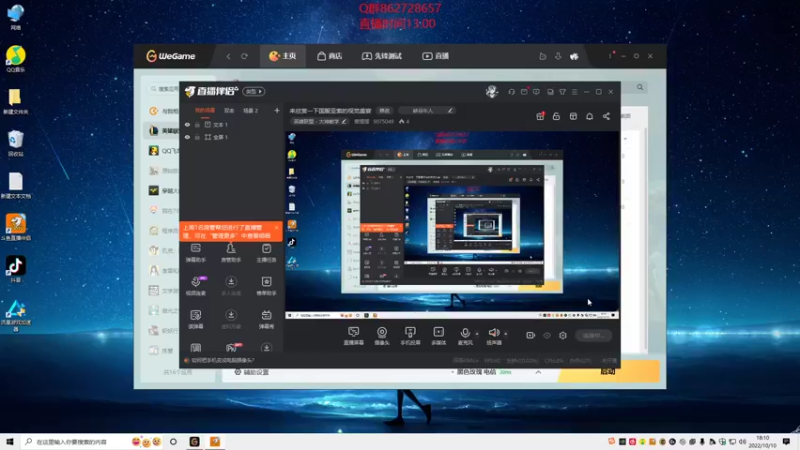Screen dimensions: 800x450
Task: Open the notification bell icon
Action: 589,116
